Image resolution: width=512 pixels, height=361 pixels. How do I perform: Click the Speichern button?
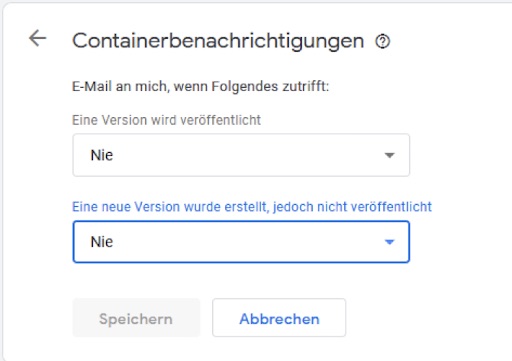pos(136,318)
